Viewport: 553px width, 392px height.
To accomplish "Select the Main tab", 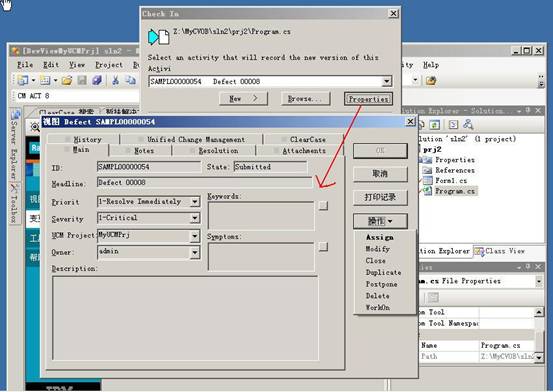I will click(x=78, y=150).
